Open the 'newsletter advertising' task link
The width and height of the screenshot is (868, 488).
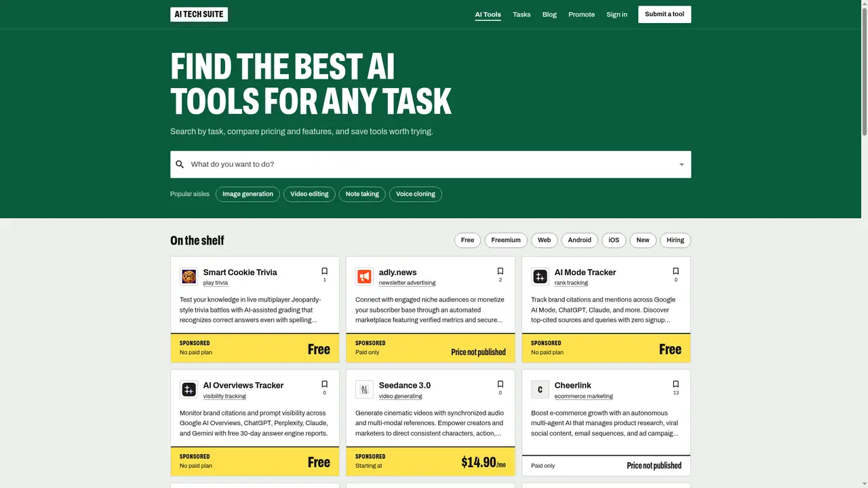tap(407, 283)
